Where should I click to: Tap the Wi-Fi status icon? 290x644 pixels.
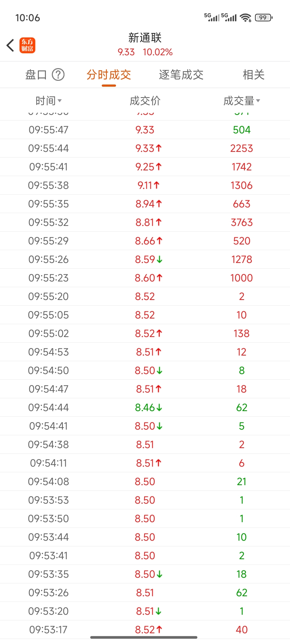(245, 18)
